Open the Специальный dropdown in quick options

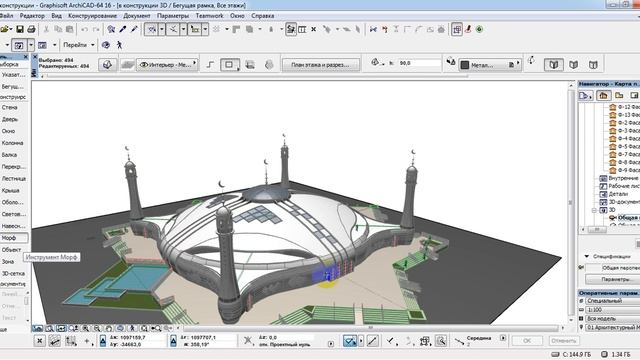pyautogui.click(x=613, y=301)
